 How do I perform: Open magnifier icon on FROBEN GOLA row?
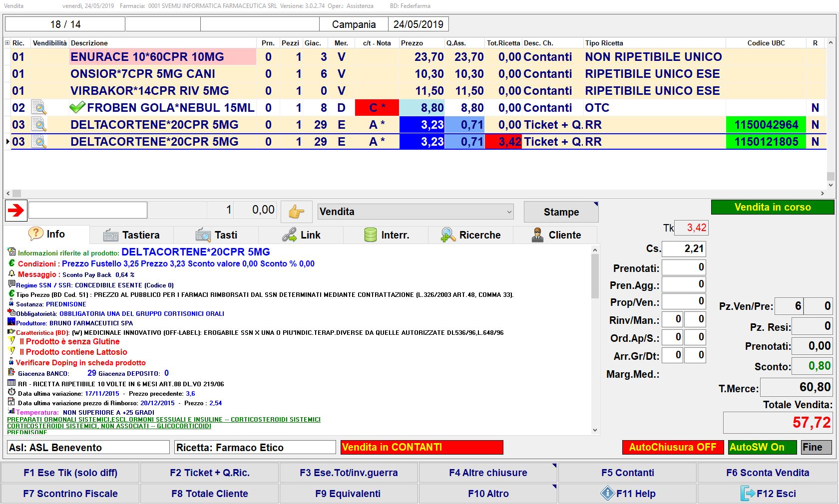point(39,108)
